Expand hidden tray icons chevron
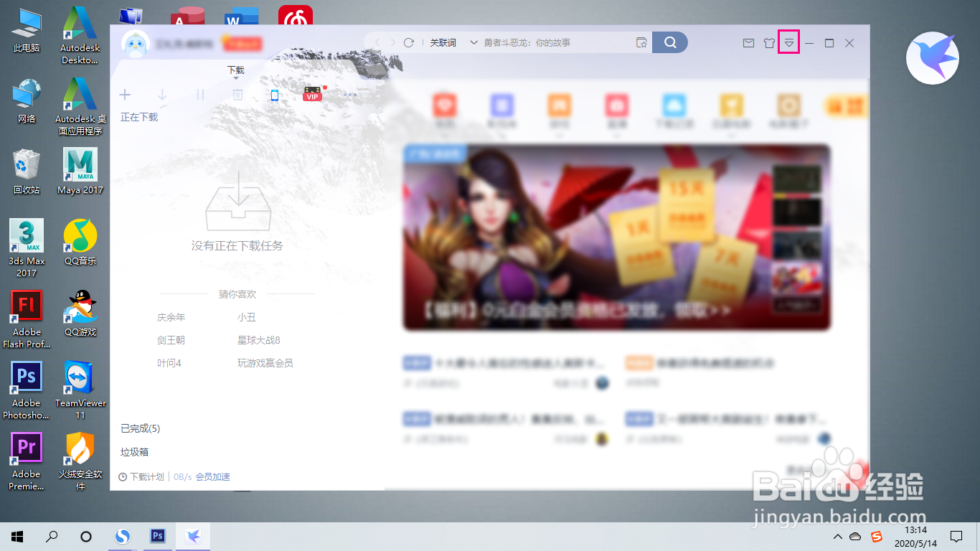This screenshot has height=551, width=980. 837,537
